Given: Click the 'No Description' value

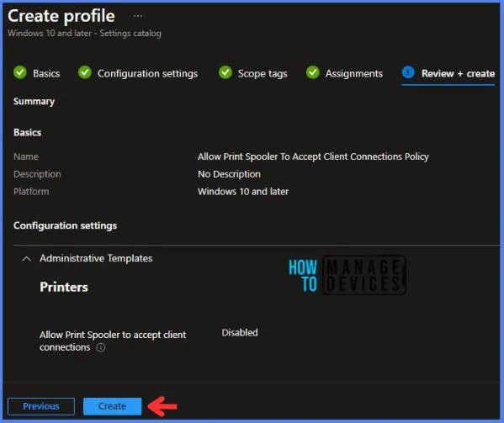Looking at the screenshot, I should [x=229, y=174].
